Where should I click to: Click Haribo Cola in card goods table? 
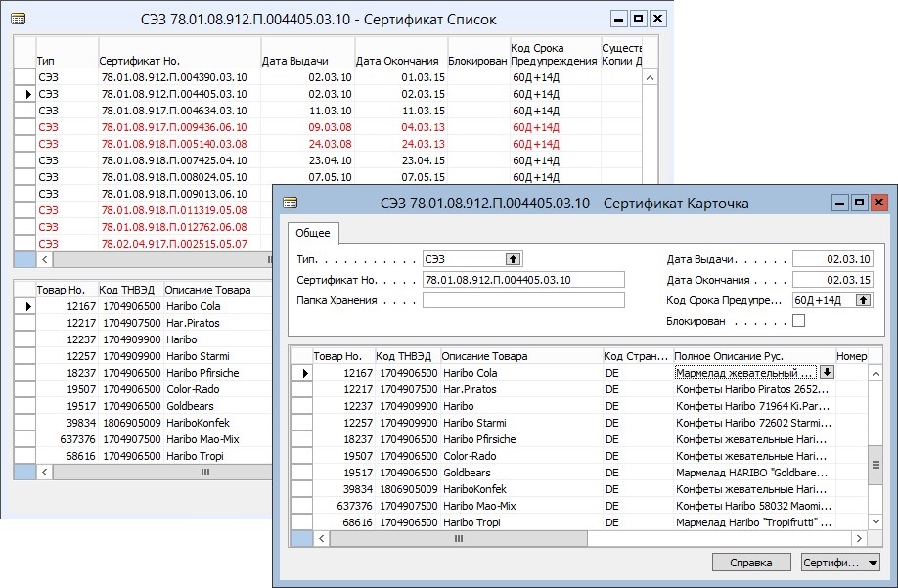471,373
